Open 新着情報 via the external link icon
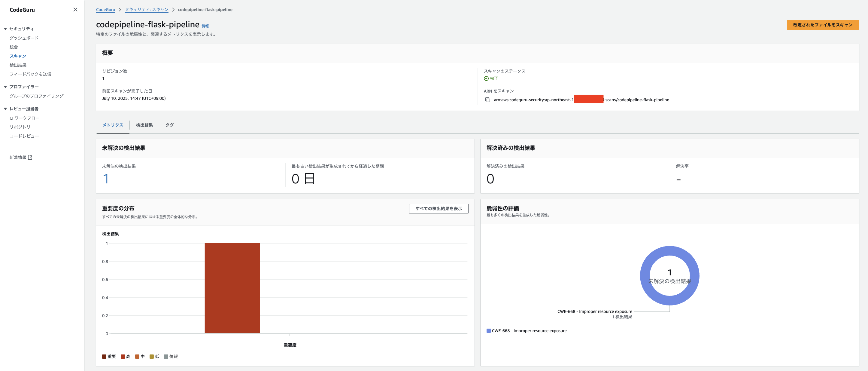The image size is (868, 371). (x=30, y=157)
